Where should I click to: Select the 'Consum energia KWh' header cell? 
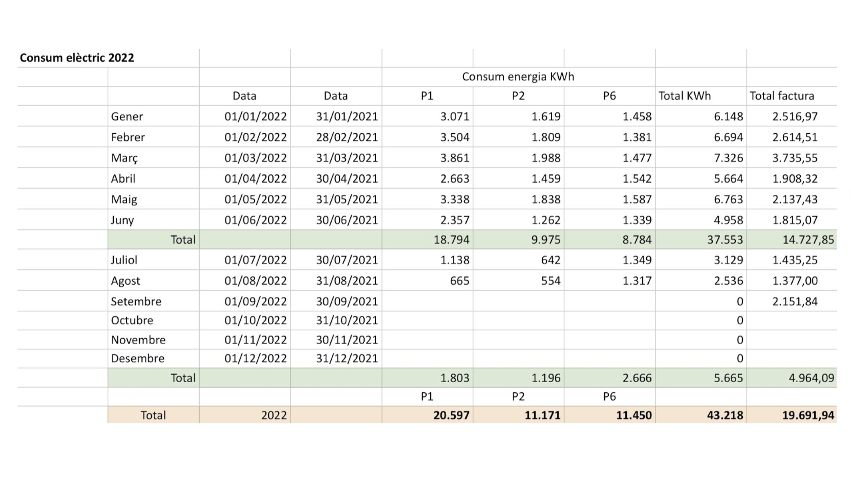(x=518, y=77)
